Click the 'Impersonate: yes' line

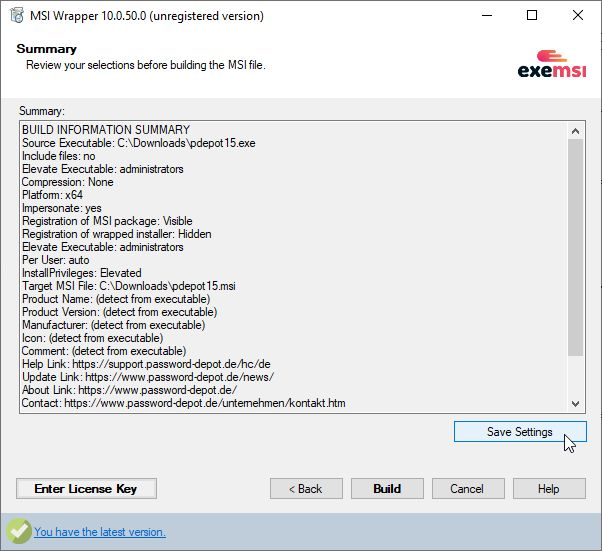(x=62, y=208)
